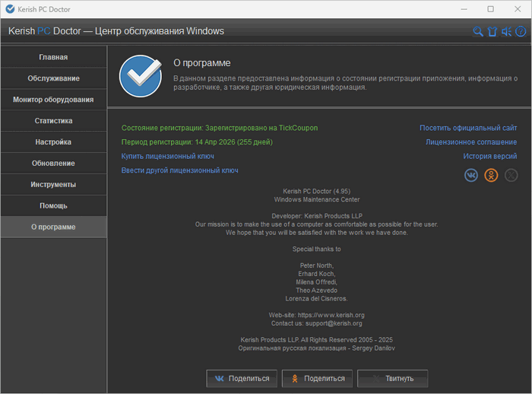Open help via question mark icon
Image resolution: width=532 pixels, height=394 pixels.
(521, 32)
